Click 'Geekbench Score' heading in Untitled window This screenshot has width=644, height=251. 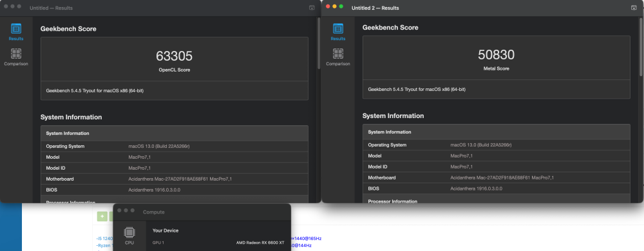pyautogui.click(x=68, y=29)
